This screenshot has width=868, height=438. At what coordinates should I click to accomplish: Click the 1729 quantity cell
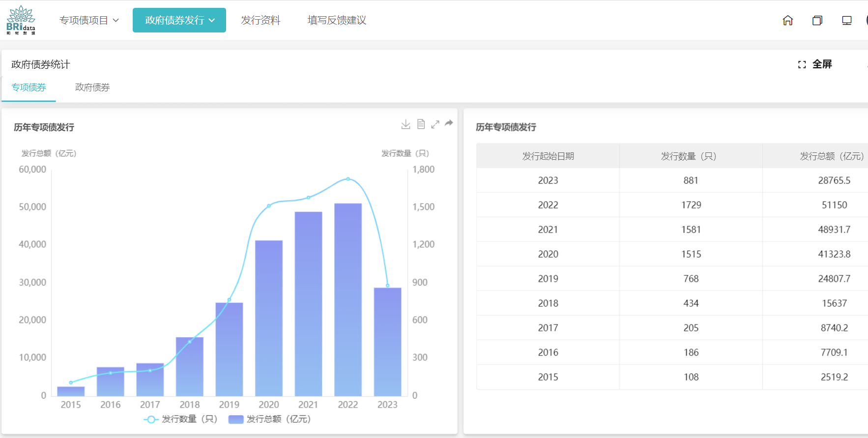[x=691, y=205]
